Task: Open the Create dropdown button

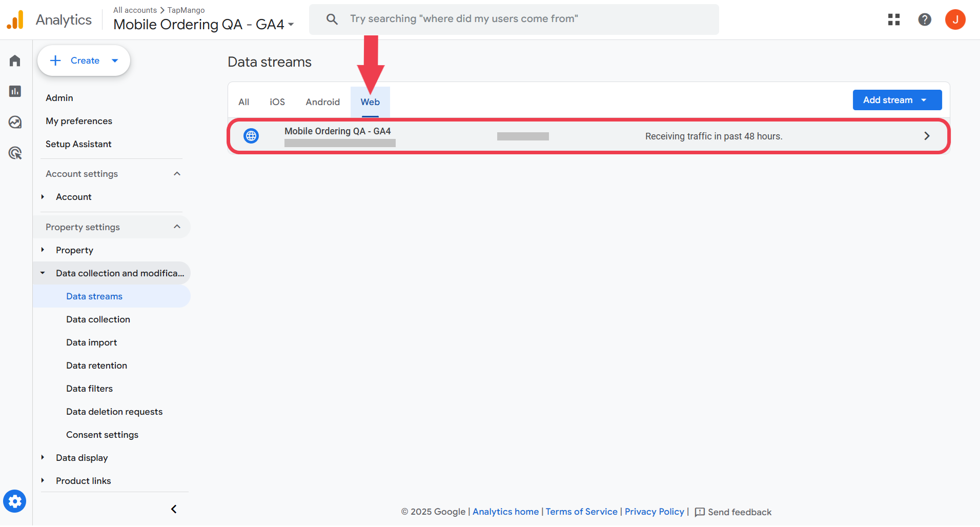Action: [84, 60]
